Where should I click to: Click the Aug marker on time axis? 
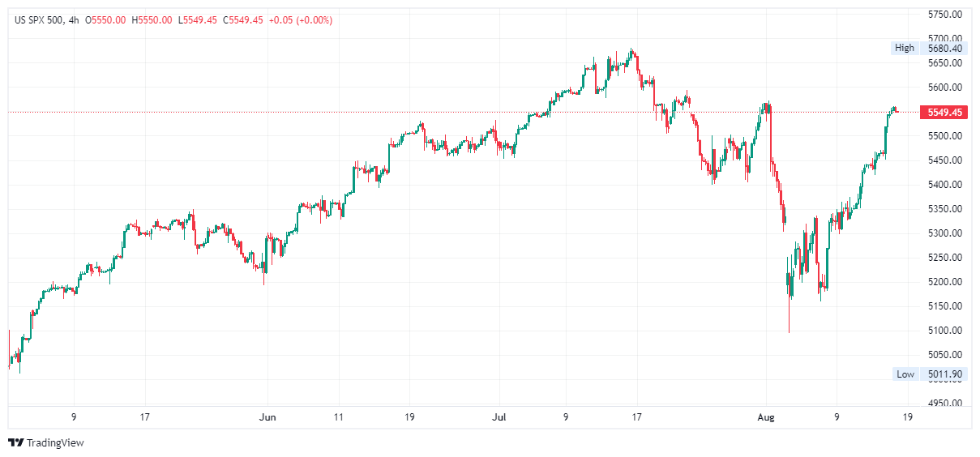click(766, 417)
